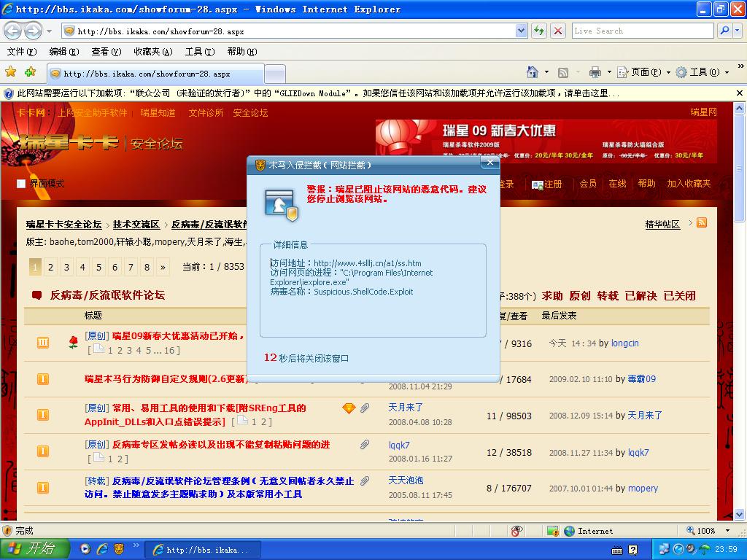Click the RSS feeds toolbar icon
Image resolution: width=747 pixels, height=560 pixels.
point(563,72)
